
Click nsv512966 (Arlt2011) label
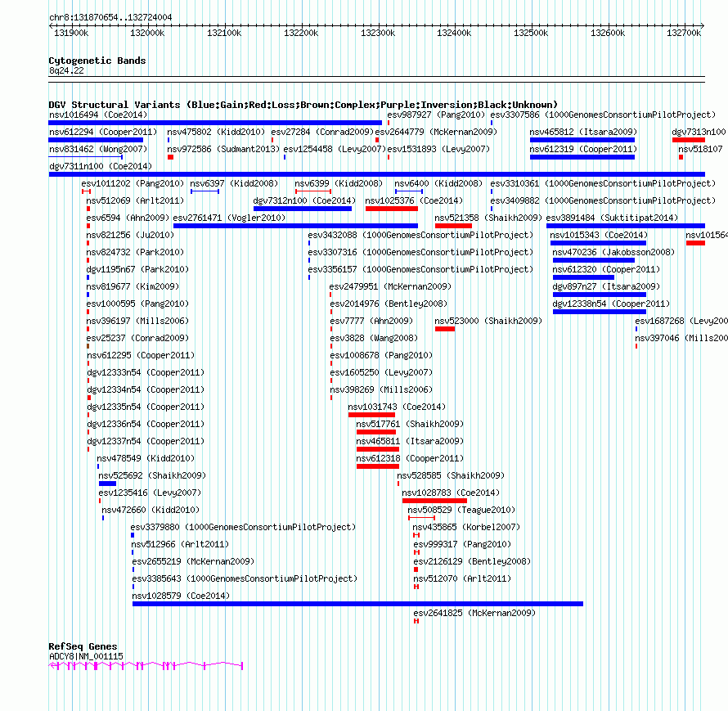(x=180, y=544)
